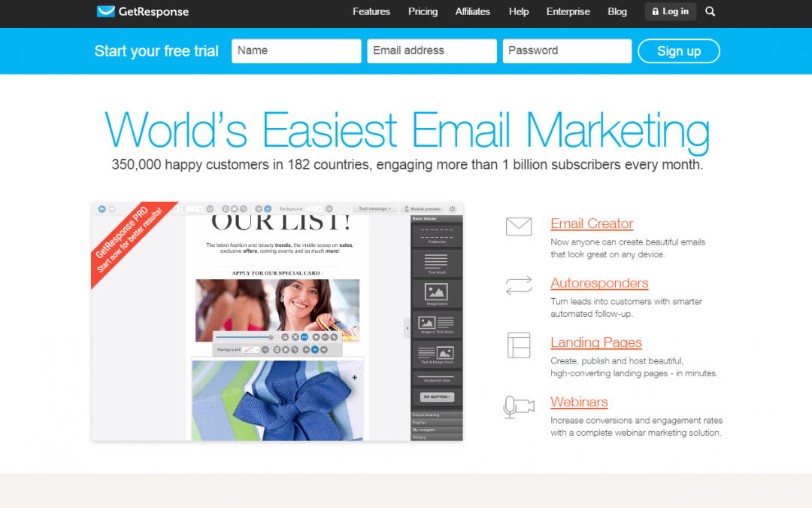Open the Enterprise page
The image size is (812, 508).
(x=568, y=11)
